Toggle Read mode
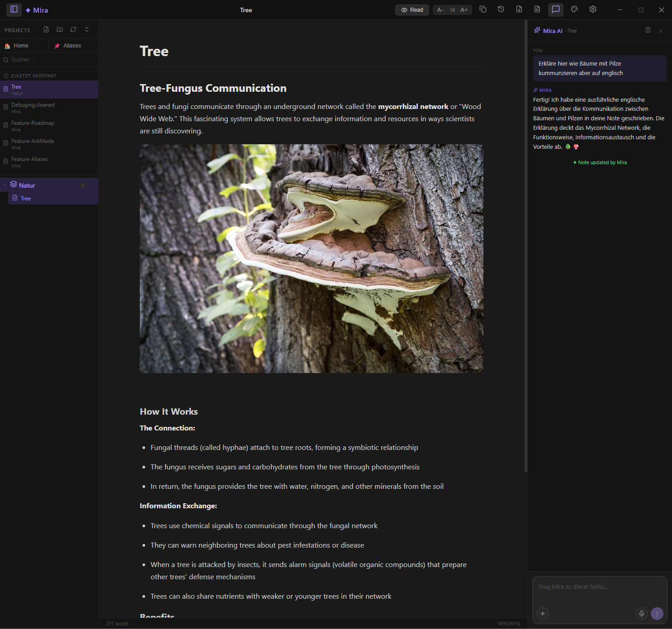Viewport: 672px width, 629px height. 412,9
